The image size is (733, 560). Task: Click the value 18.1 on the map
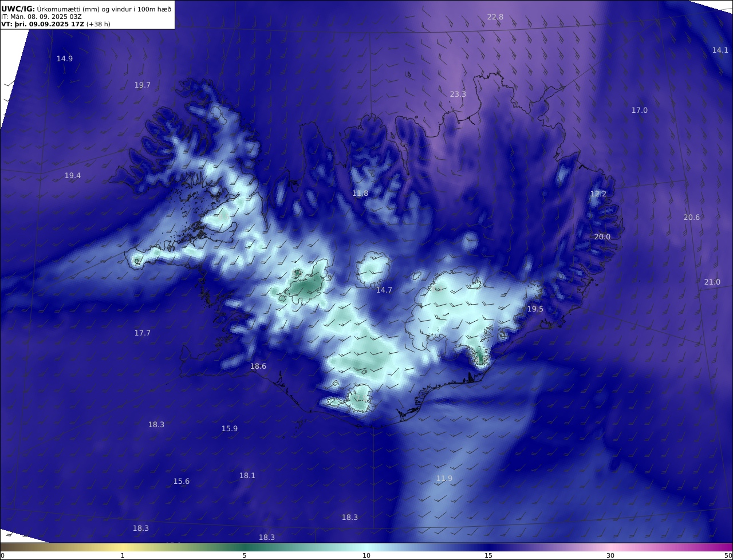click(x=247, y=475)
